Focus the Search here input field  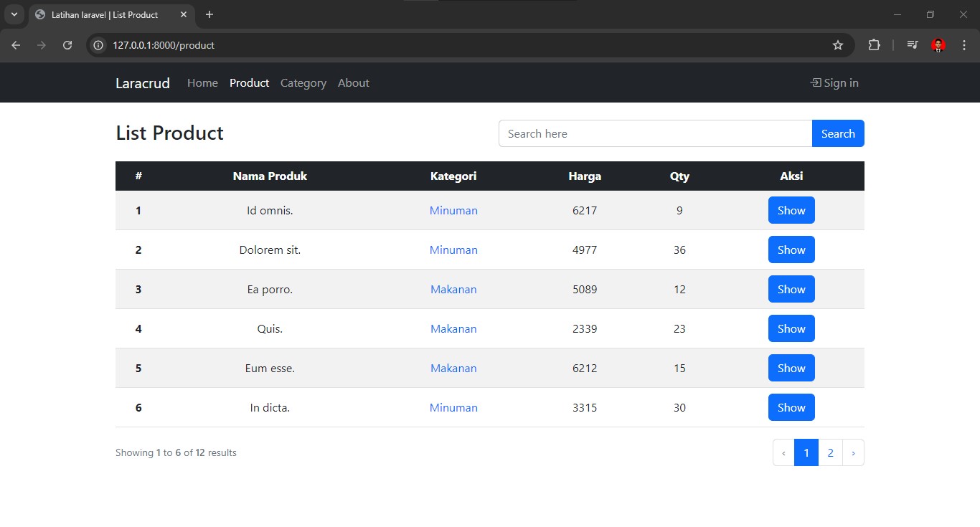[x=654, y=133]
